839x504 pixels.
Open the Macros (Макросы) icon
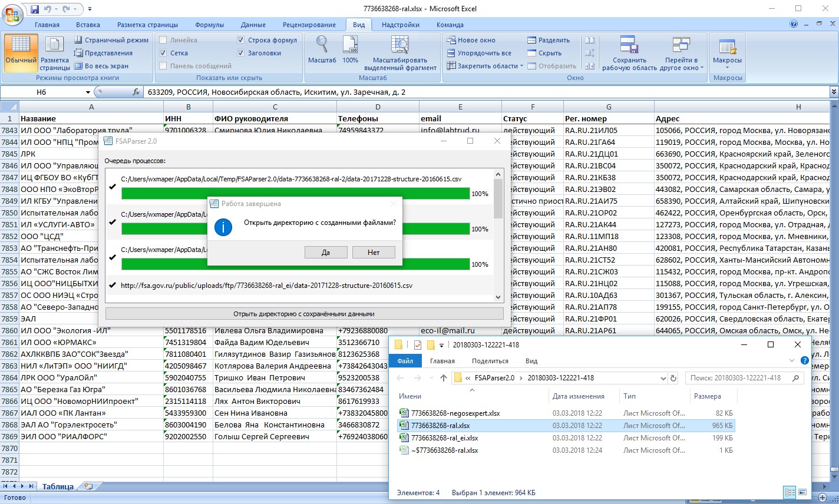[x=727, y=47]
